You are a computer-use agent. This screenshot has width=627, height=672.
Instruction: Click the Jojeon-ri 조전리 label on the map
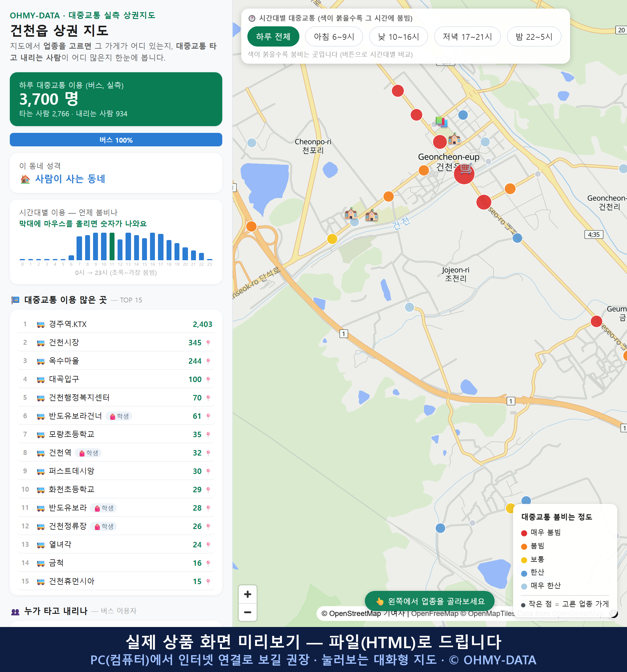click(x=455, y=274)
